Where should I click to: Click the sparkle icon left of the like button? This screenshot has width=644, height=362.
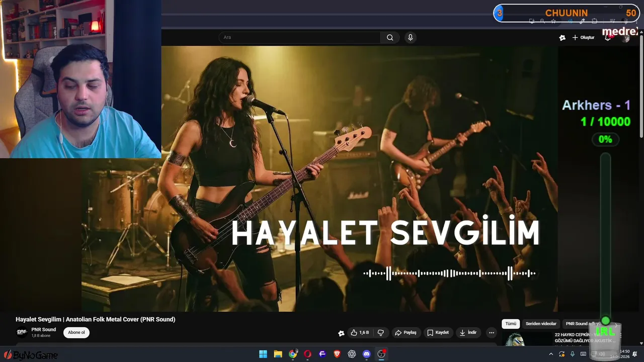coord(342,333)
